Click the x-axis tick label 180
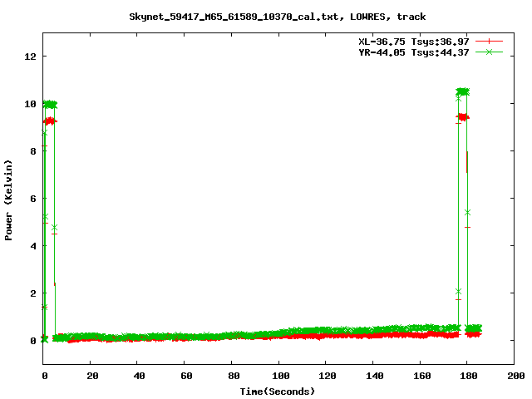Image resolution: width=532 pixels, height=399 pixels. point(469,376)
